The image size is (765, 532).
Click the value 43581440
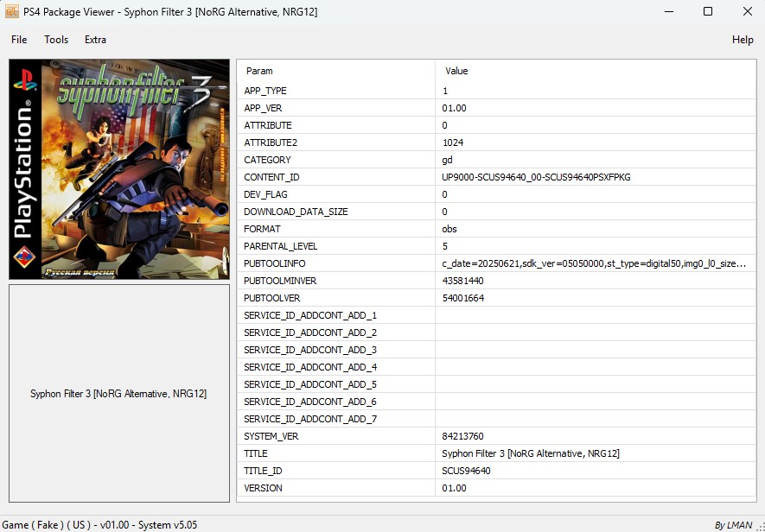click(463, 281)
